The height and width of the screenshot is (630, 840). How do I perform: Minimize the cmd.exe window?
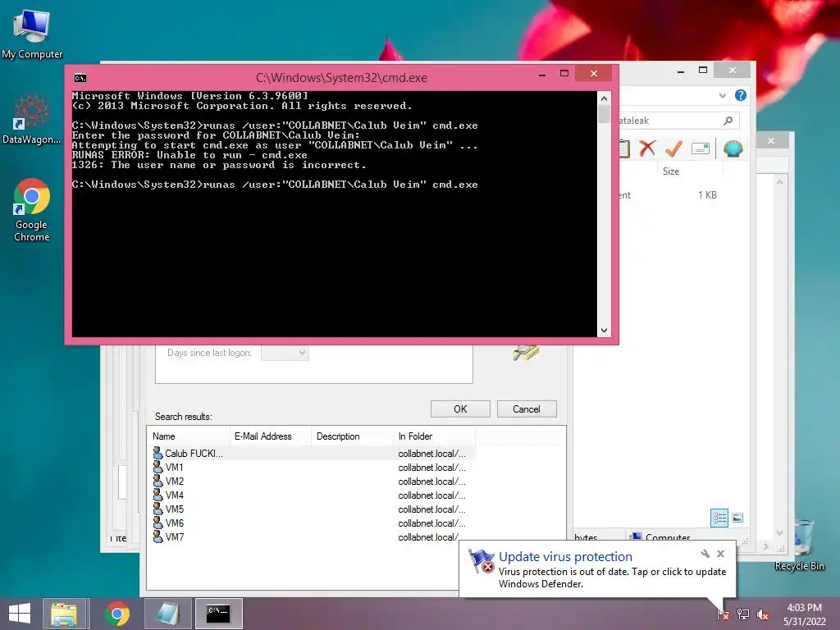[x=542, y=74]
